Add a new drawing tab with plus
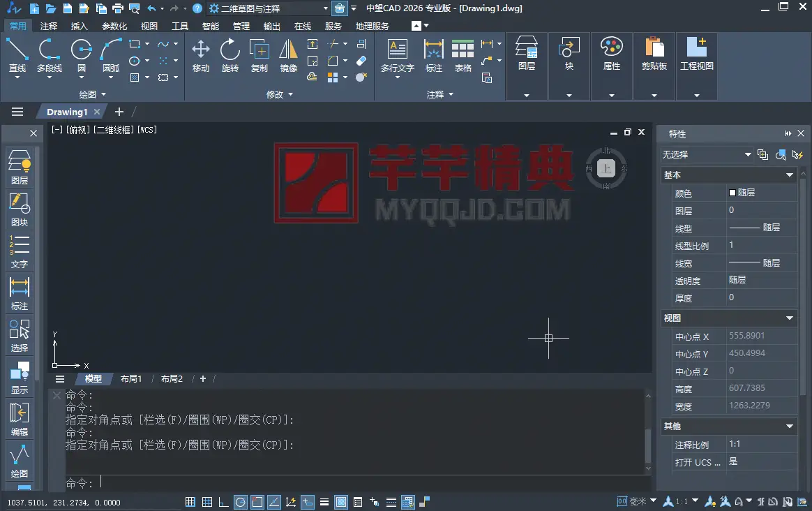Viewport: 812px width, 511px height. point(119,112)
